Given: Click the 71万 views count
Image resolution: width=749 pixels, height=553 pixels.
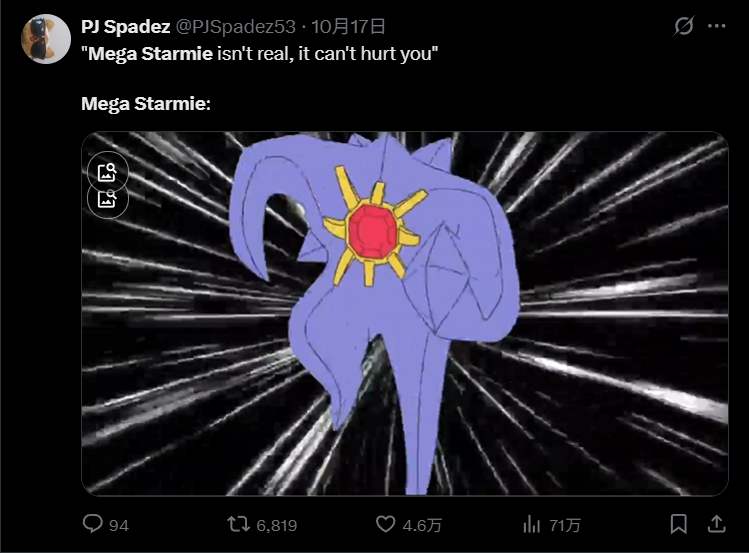Looking at the screenshot, I should point(565,525).
